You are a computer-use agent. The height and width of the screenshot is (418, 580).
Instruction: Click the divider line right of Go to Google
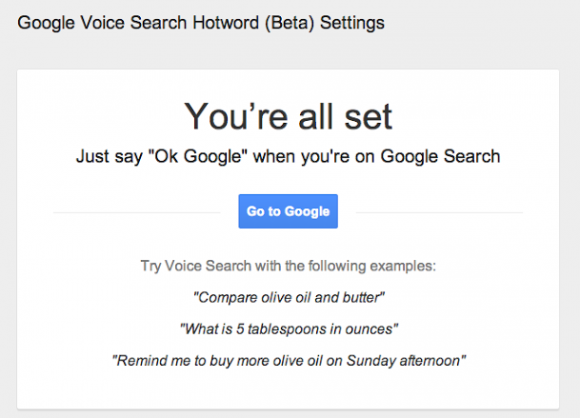(439, 213)
